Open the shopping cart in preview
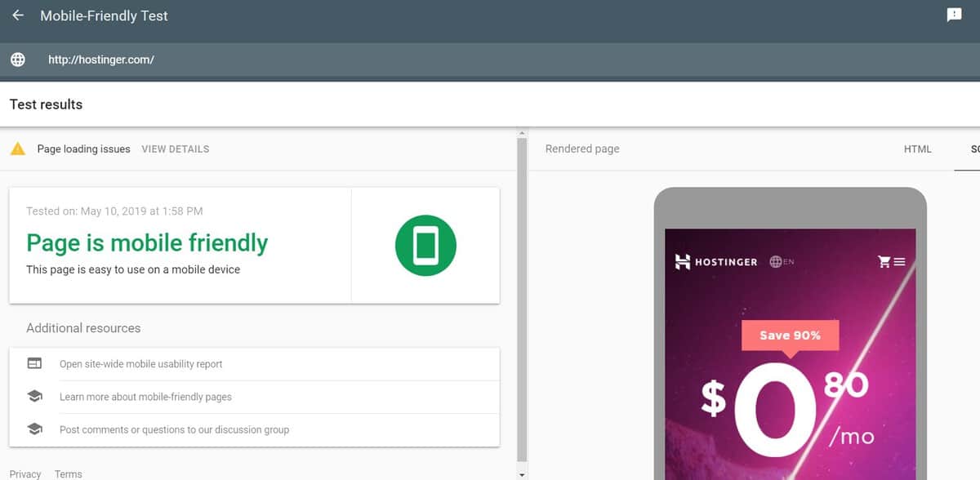Screen dimensions: 980x480 (x=884, y=262)
